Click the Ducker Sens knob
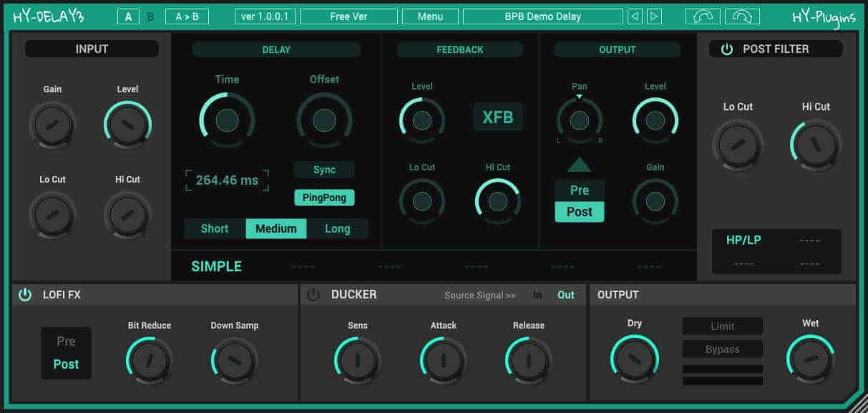Screen dimensions: 868x413 pyautogui.click(x=358, y=361)
